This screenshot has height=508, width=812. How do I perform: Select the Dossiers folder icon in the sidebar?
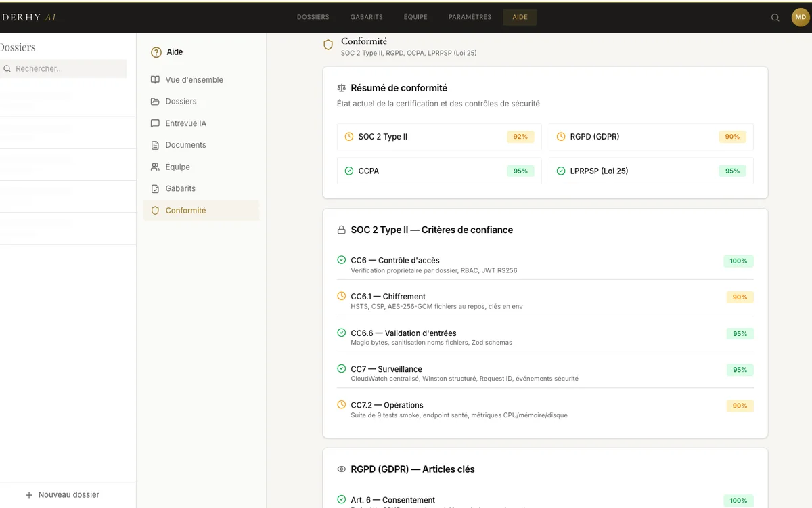click(154, 101)
